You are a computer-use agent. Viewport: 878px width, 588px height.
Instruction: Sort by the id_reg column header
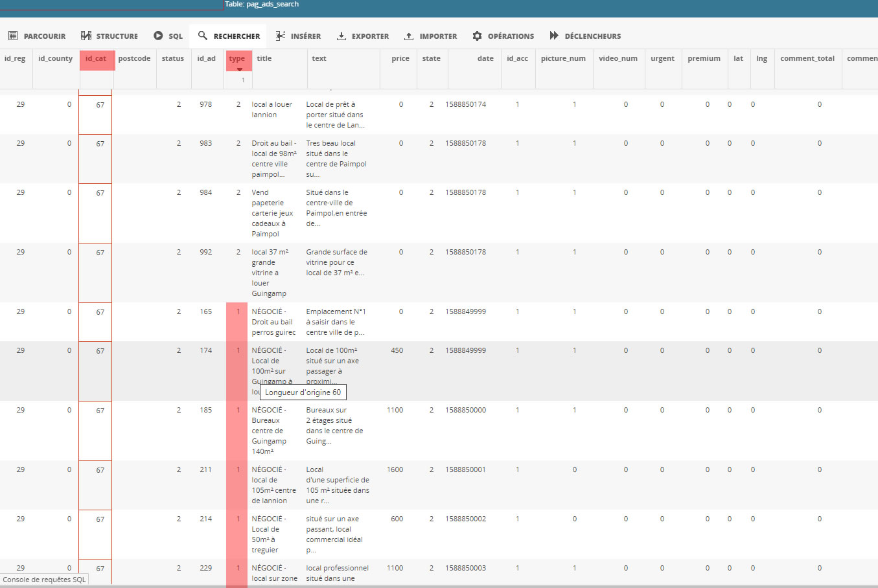point(15,58)
